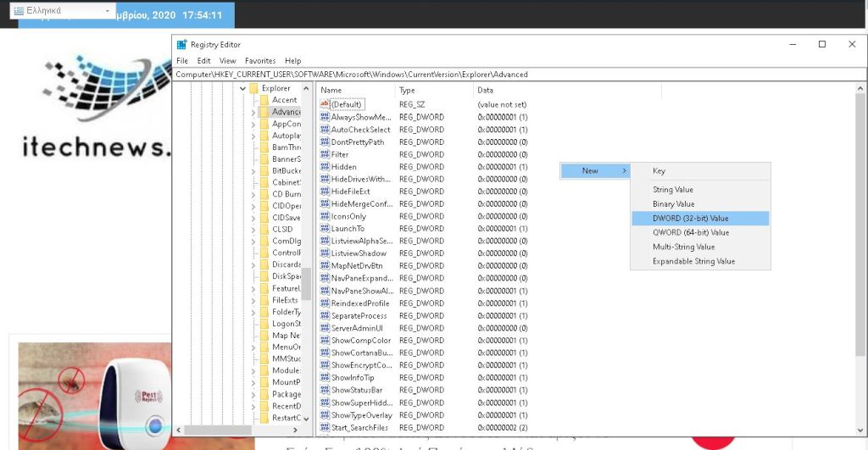The height and width of the screenshot is (450, 868).
Task: Open the Edit menu
Action: pyautogui.click(x=203, y=61)
